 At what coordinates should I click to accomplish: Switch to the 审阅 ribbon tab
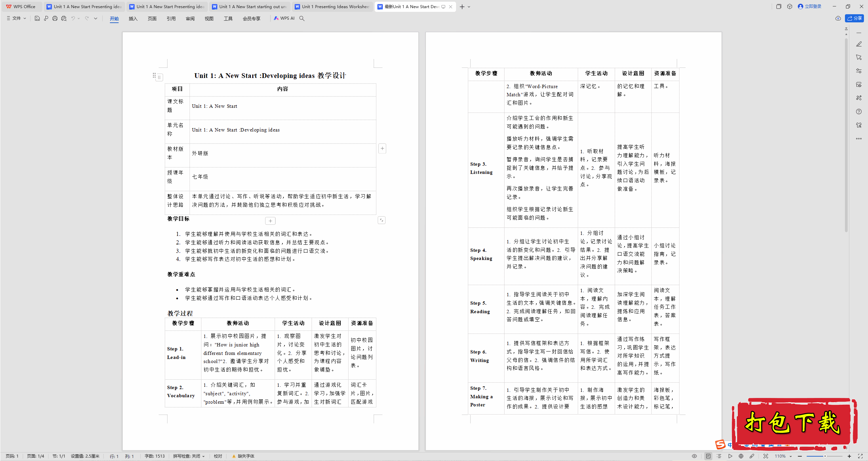[x=190, y=19]
